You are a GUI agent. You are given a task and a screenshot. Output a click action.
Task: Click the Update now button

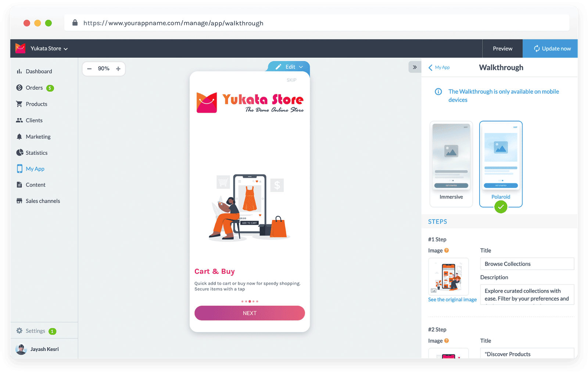(x=550, y=48)
